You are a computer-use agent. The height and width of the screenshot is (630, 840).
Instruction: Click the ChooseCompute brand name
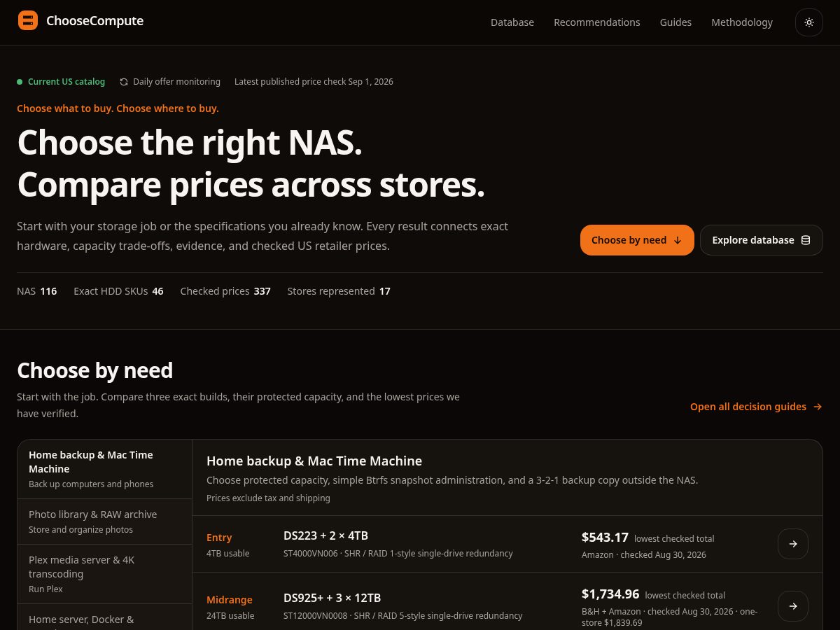(94, 21)
